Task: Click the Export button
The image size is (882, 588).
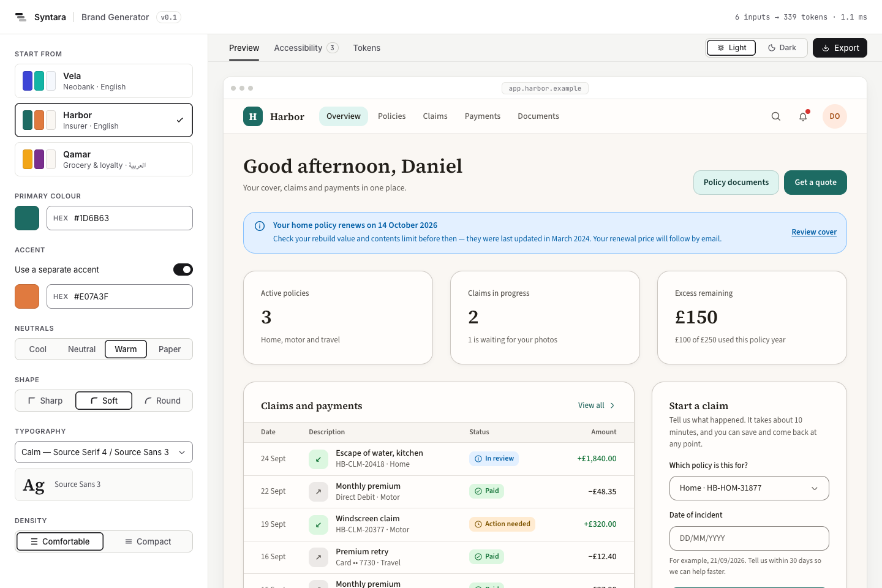Action: click(x=840, y=48)
